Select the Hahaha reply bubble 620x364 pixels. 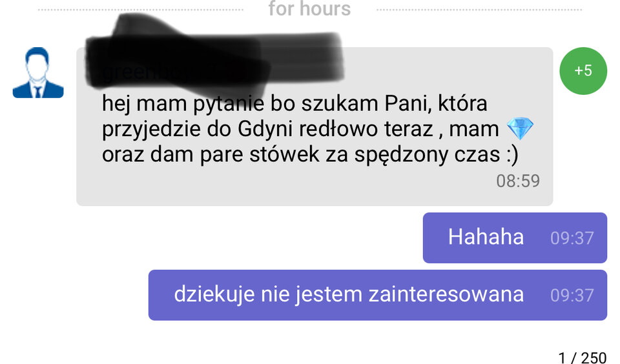515,238
